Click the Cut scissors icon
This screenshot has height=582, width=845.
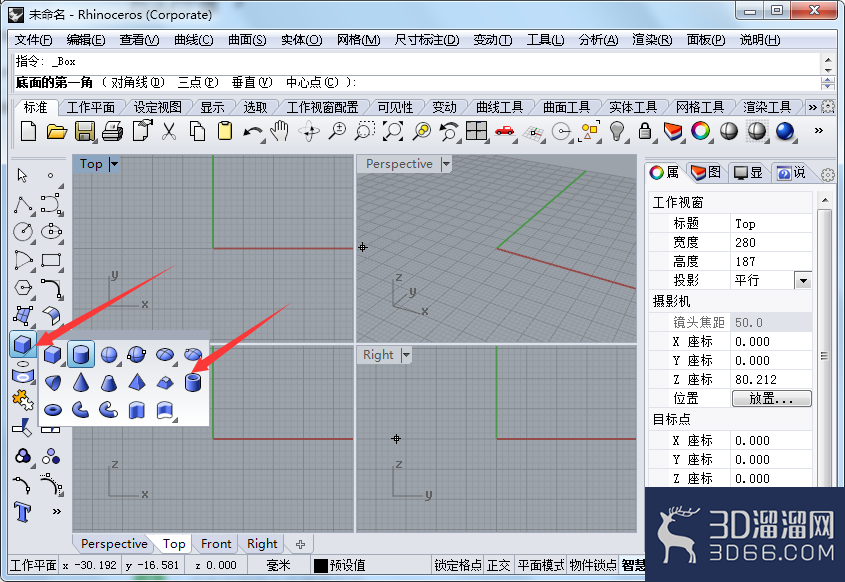(x=169, y=131)
